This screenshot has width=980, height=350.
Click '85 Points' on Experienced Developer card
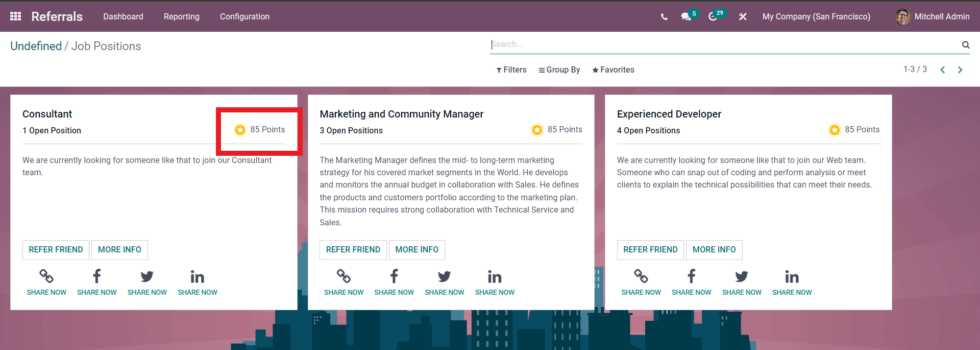coord(862,130)
